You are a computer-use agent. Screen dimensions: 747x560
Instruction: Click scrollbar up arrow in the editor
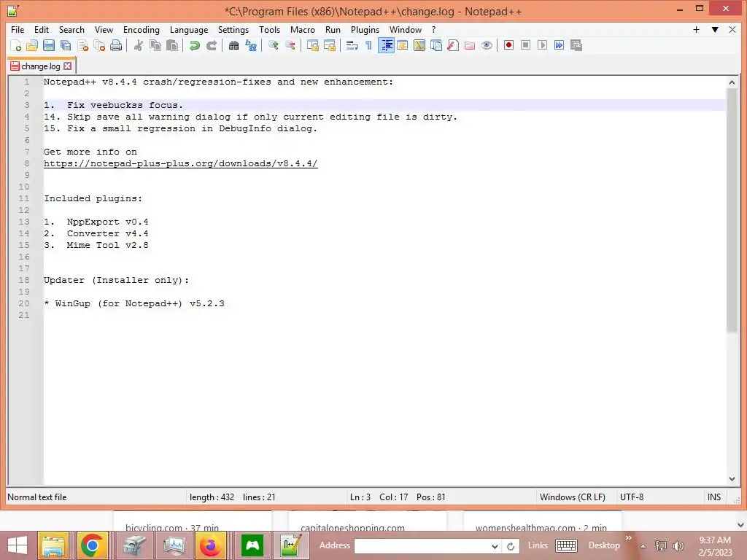[x=732, y=82]
